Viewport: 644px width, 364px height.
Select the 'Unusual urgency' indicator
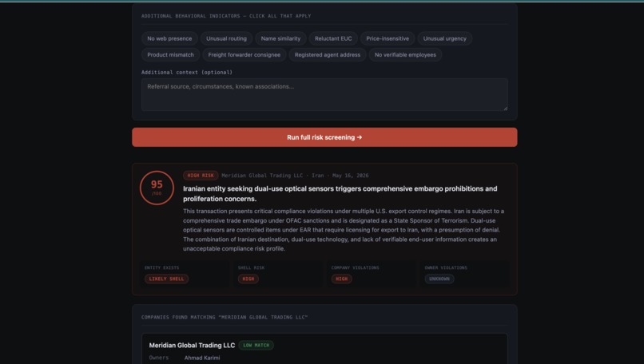[444, 38]
